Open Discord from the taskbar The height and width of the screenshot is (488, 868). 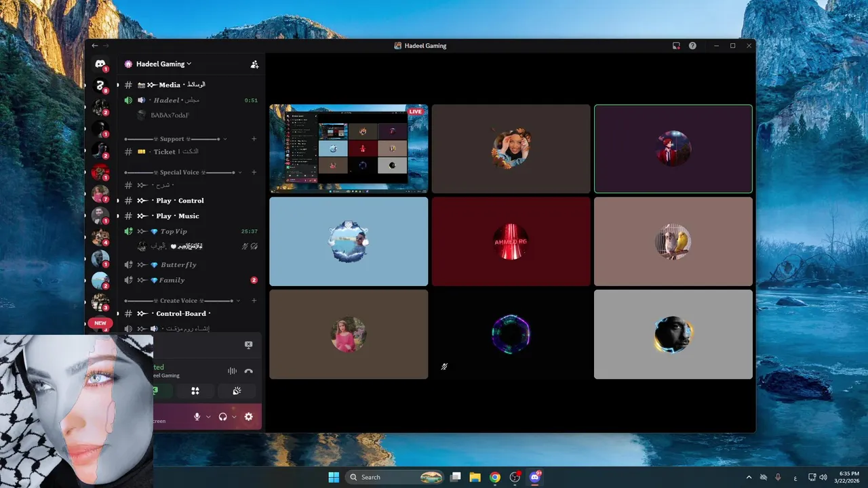(535, 477)
